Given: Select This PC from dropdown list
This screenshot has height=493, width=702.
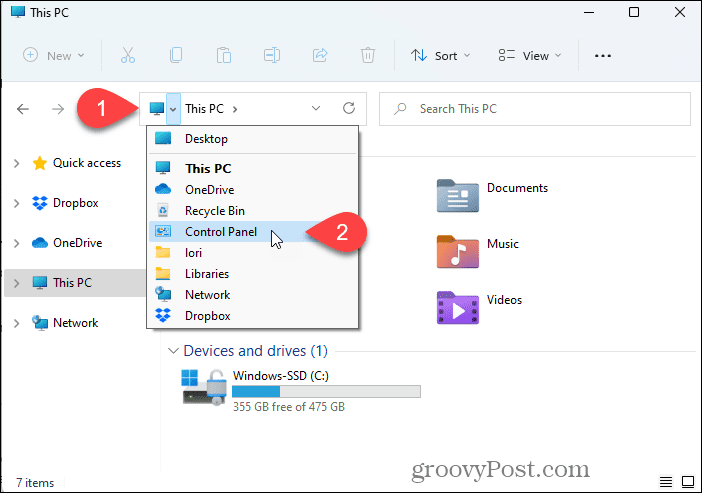Looking at the screenshot, I should (x=253, y=168).
